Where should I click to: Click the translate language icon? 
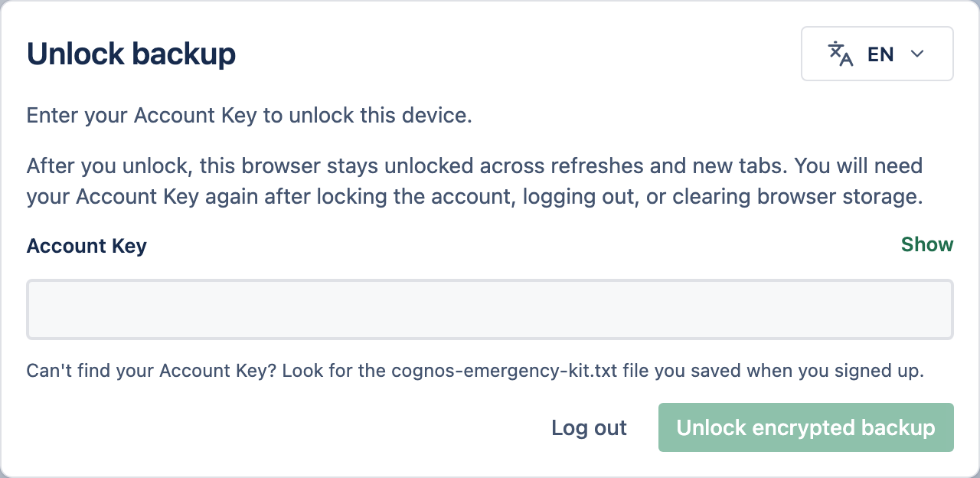point(841,54)
